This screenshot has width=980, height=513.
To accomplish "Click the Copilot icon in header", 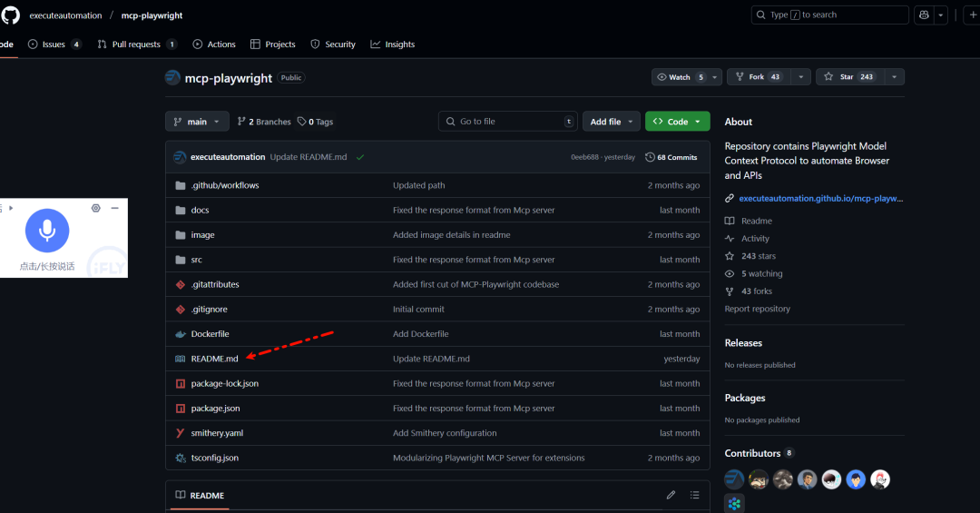I will [x=924, y=15].
